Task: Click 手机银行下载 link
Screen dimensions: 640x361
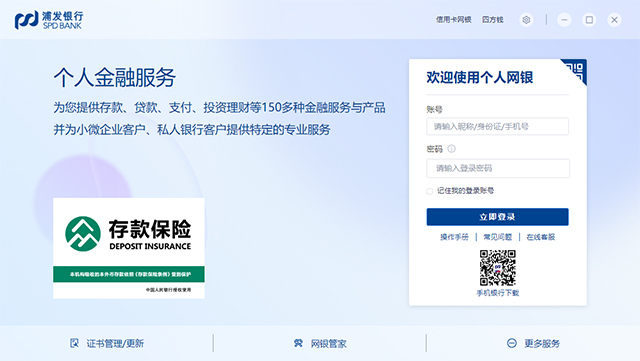Action: click(x=498, y=293)
